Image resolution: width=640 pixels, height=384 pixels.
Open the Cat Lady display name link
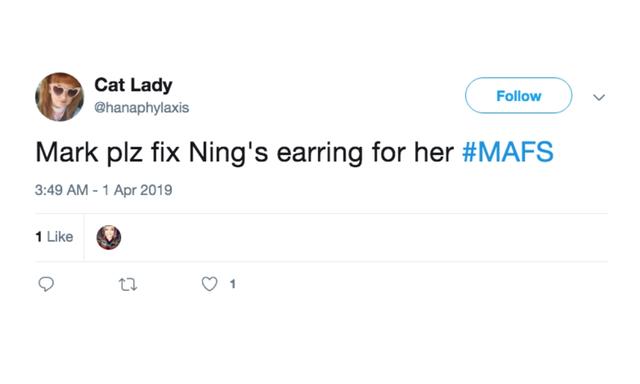pyautogui.click(x=133, y=85)
